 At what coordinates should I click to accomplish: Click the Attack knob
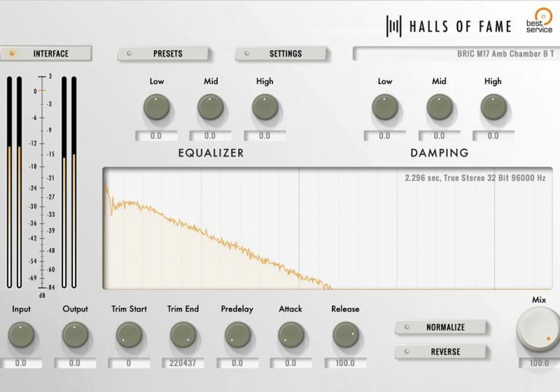(x=291, y=335)
